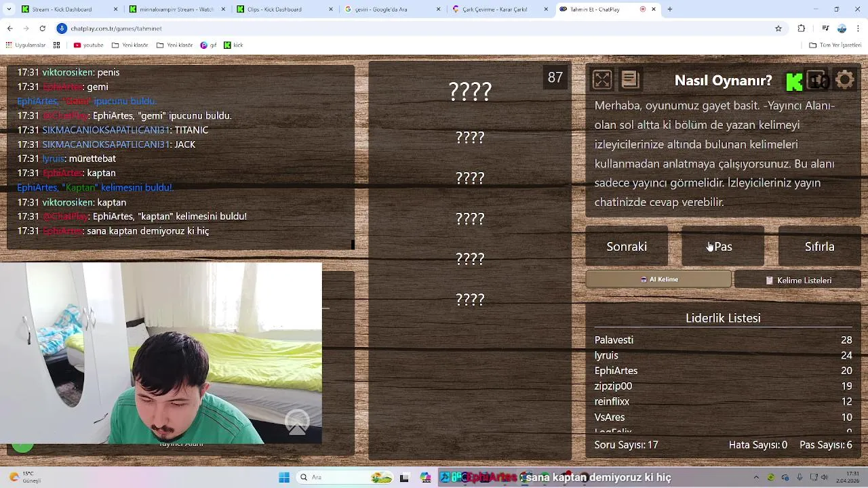Click the Sıfırla button
868x488 pixels.
pyautogui.click(x=819, y=247)
